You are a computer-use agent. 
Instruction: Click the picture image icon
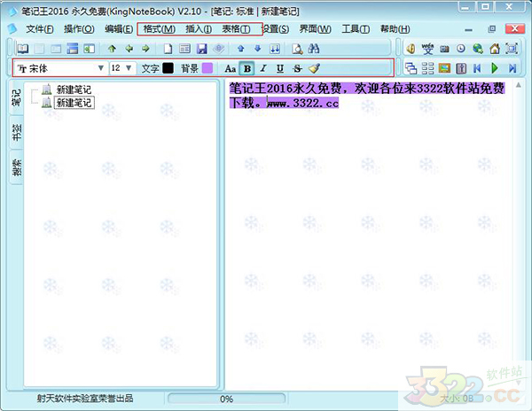click(444, 68)
